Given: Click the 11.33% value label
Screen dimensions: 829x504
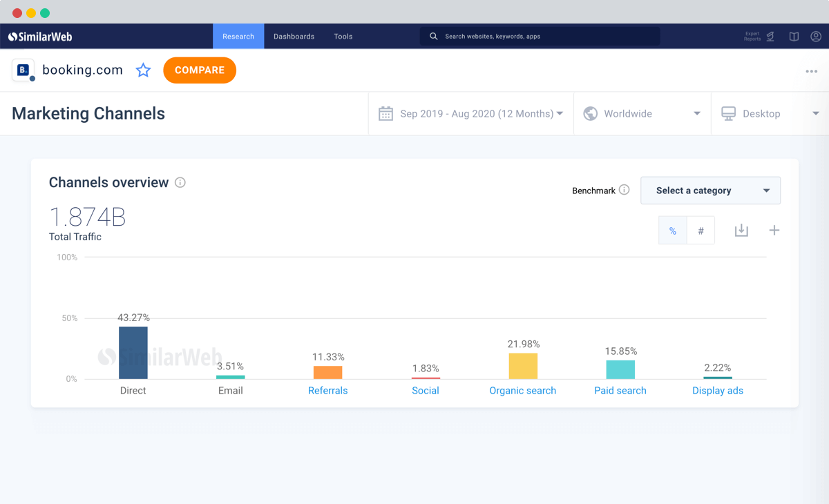Looking at the screenshot, I should (328, 357).
